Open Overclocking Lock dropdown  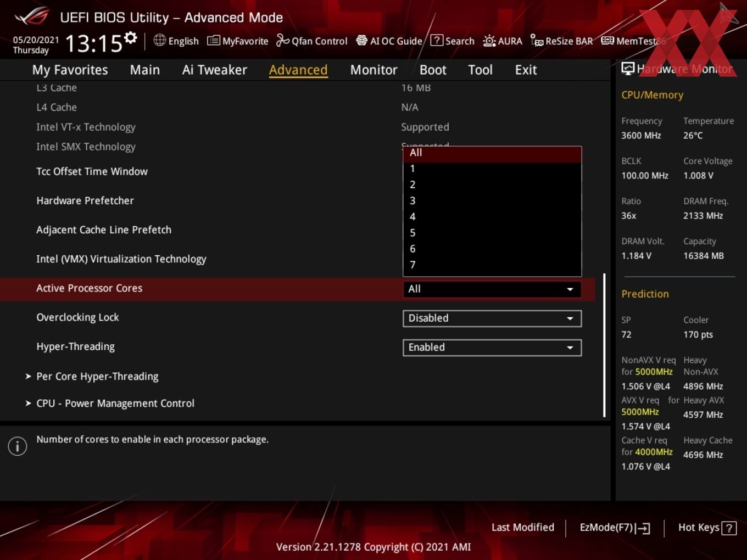[492, 318]
